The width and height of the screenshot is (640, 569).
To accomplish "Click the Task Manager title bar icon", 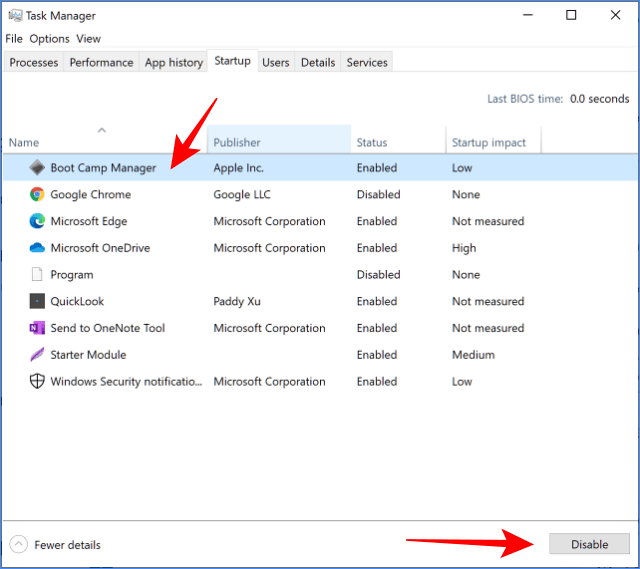I will coord(15,16).
